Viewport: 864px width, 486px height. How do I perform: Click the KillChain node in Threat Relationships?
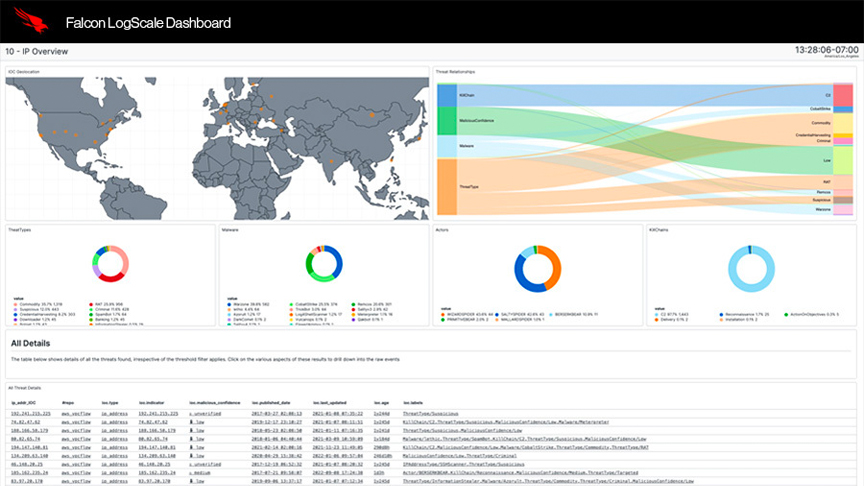click(x=447, y=95)
